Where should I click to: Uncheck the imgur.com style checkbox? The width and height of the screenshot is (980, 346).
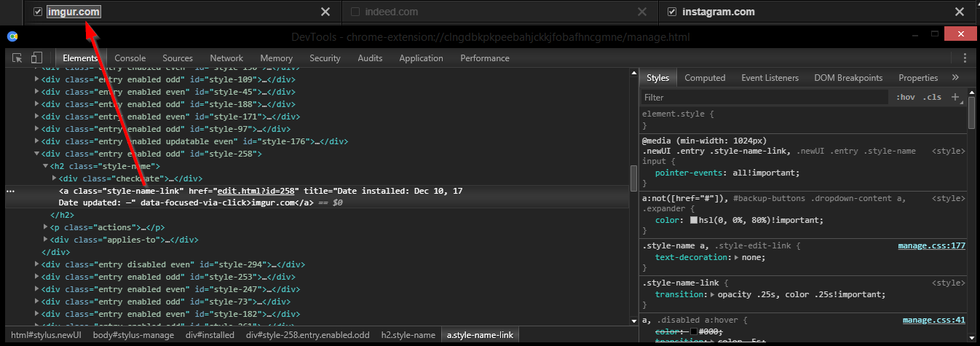[x=38, y=12]
